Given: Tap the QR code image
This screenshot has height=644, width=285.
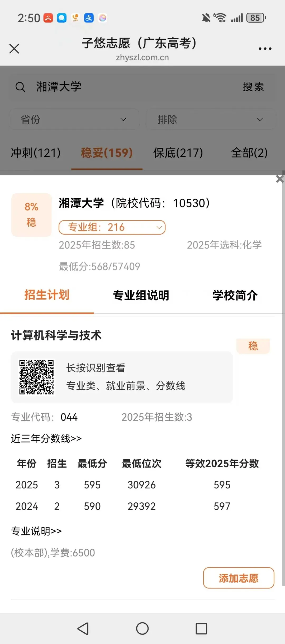Looking at the screenshot, I should click(37, 377).
